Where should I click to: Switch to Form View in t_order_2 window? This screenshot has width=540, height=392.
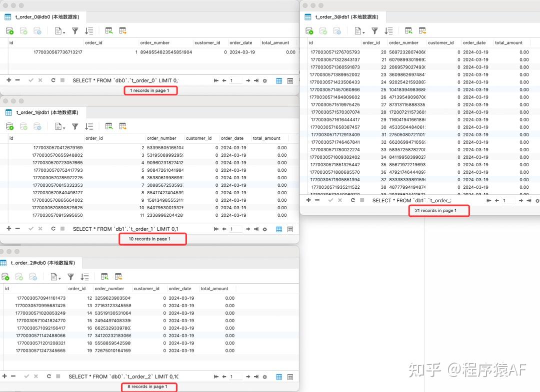290,377
